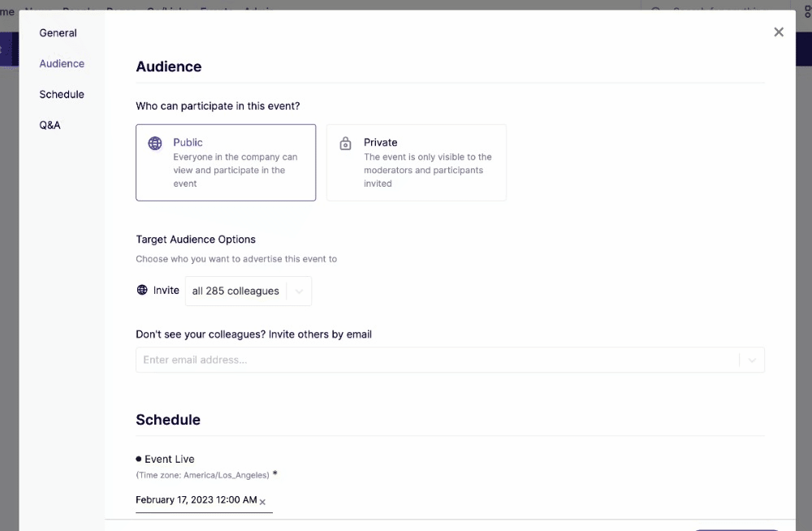The height and width of the screenshot is (531, 812).
Task: Expand the email address field chevron
Action: pos(752,360)
